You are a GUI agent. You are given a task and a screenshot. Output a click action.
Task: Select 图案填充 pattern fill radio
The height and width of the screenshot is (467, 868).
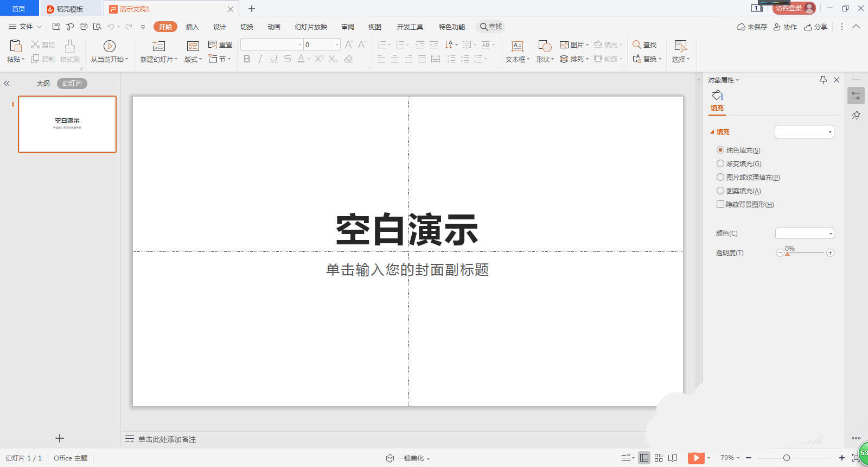pyautogui.click(x=720, y=191)
